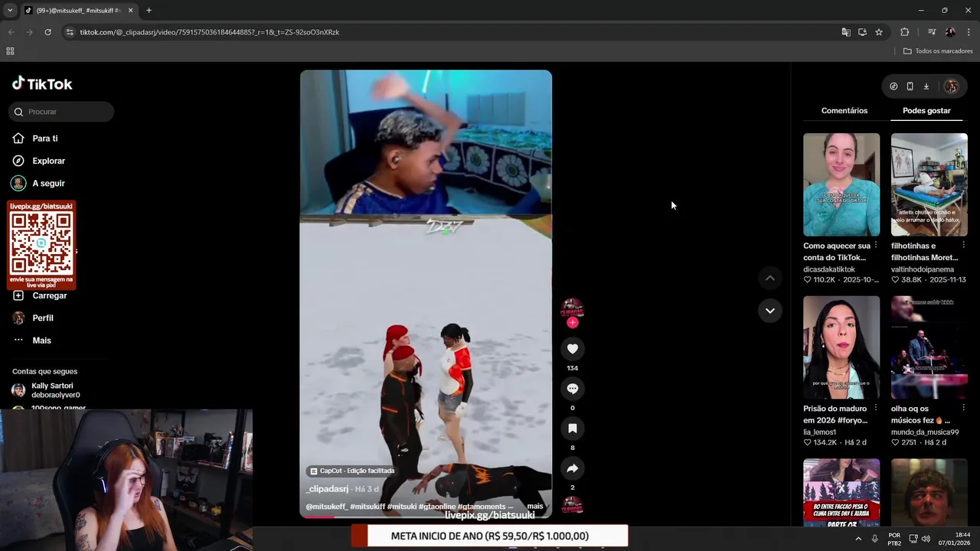980x551 pixels.
Task: Click the video progress bar
Action: 426,517
